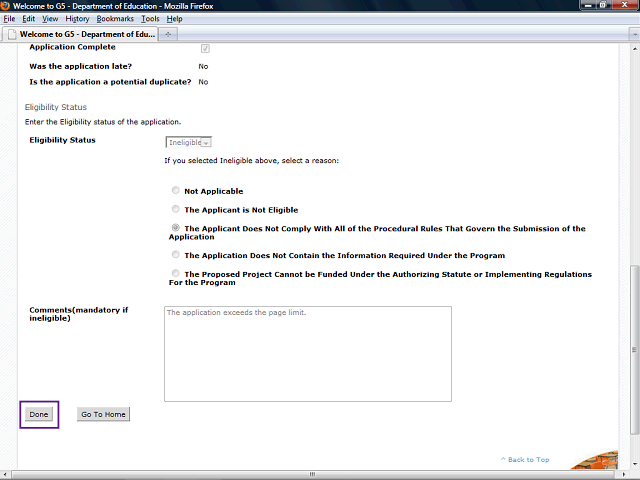This screenshot has width=640, height=480.
Task: Click 'Is the application a potential duplicate?' label
Action: coord(110,82)
